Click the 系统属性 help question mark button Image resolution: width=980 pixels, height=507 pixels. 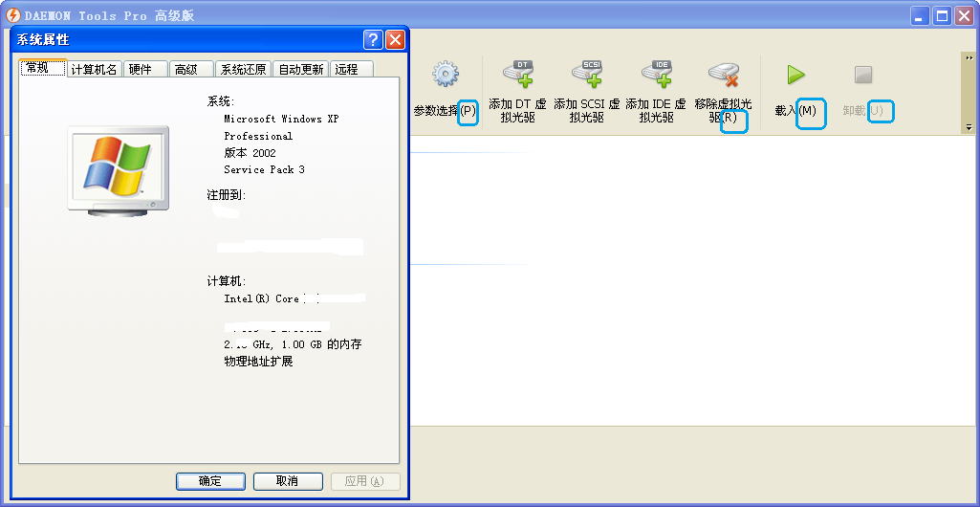pyautogui.click(x=373, y=40)
